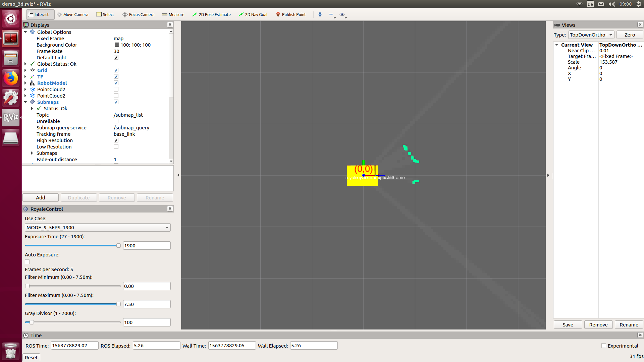Click the Filter Maximum slider handle
The image size is (644, 362).
118,304
